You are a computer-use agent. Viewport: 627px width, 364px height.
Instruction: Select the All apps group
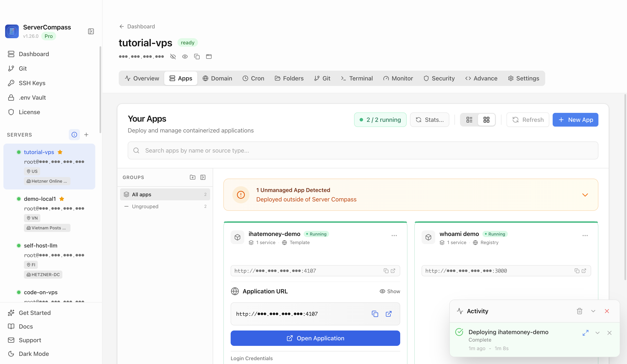(165, 194)
